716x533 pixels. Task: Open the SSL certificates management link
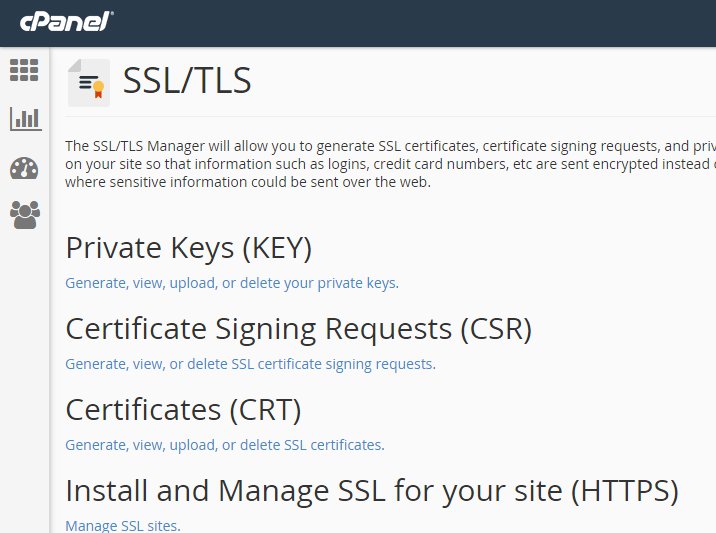[x=225, y=445]
